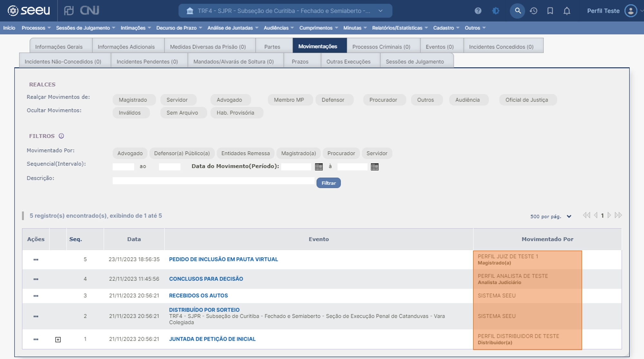The height and width of the screenshot is (359, 644).
Task: Open the calendar picker for period end date
Action: tap(374, 167)
